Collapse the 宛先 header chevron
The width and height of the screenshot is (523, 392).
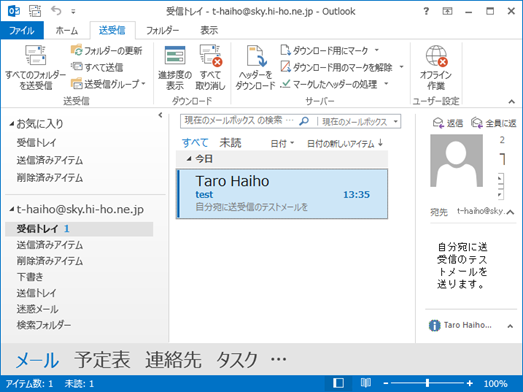(510, 212)
